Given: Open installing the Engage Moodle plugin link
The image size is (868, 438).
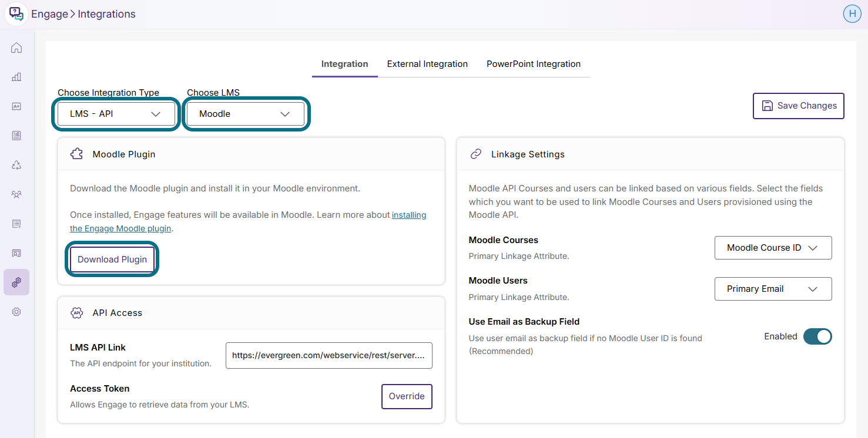Looking at the screenshot, I should (x=248, y=222).
